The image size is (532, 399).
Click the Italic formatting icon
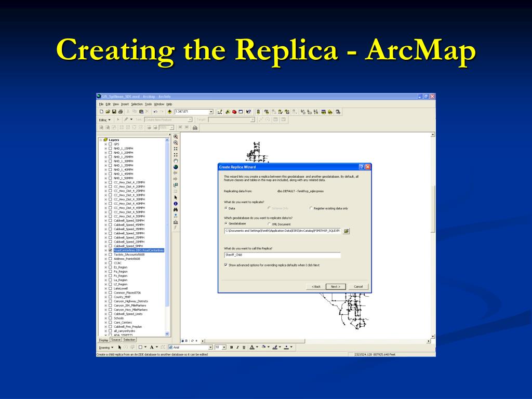pos(237,348)
